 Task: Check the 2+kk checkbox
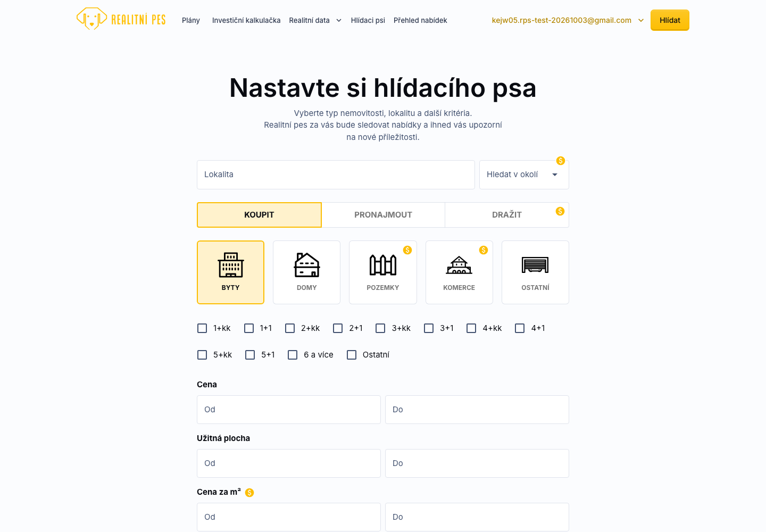[290, 328]
